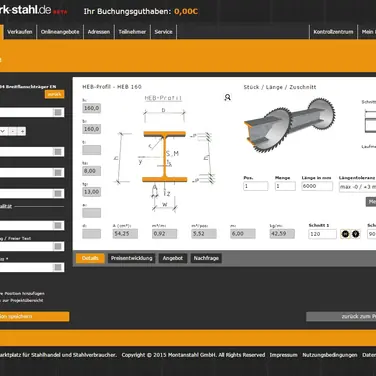Screen dimensions: 376x376
Task: Click the first round black icon beside Schnitt 1
Action: (345, 234)
